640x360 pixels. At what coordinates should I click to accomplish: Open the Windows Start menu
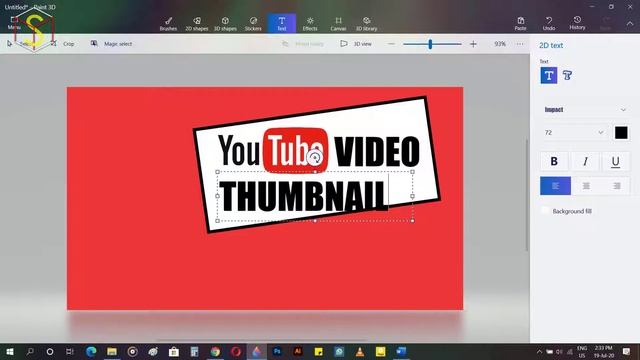point(10,351)
